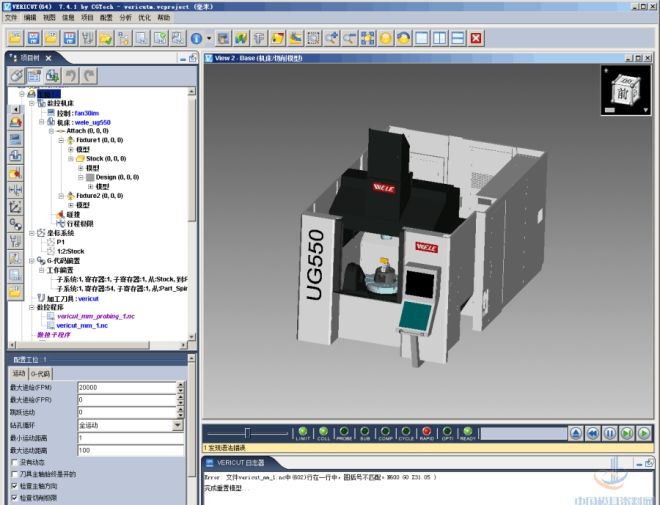Click the G-code sidebar icon
This screenshot has width=660, height=505.
tap(16, 224)
